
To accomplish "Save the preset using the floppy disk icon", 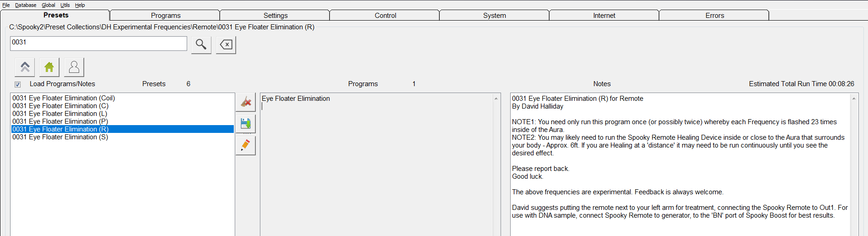I will [246, 124].
